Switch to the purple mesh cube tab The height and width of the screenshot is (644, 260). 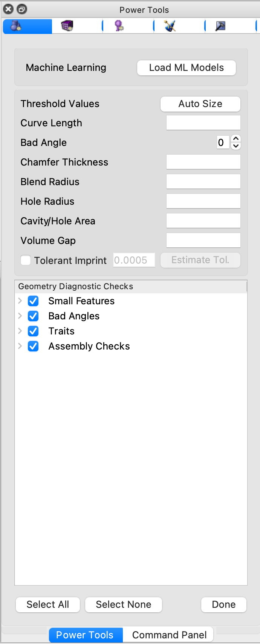[x=67, y=26]
